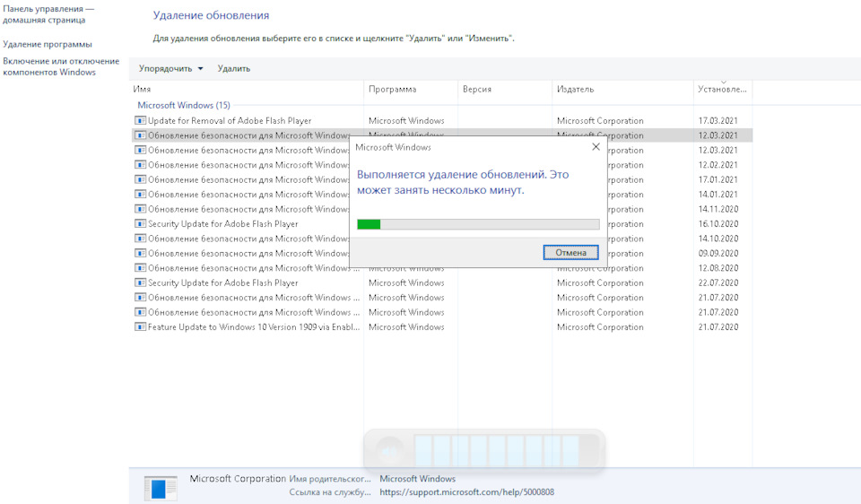Sort list by Издатель column header

(x=575, y=90)
